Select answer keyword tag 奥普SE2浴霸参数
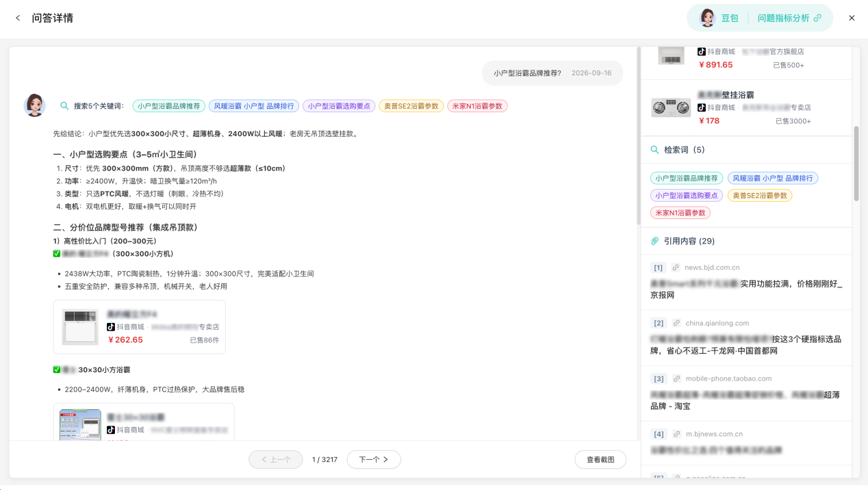 tap(411, 106)
